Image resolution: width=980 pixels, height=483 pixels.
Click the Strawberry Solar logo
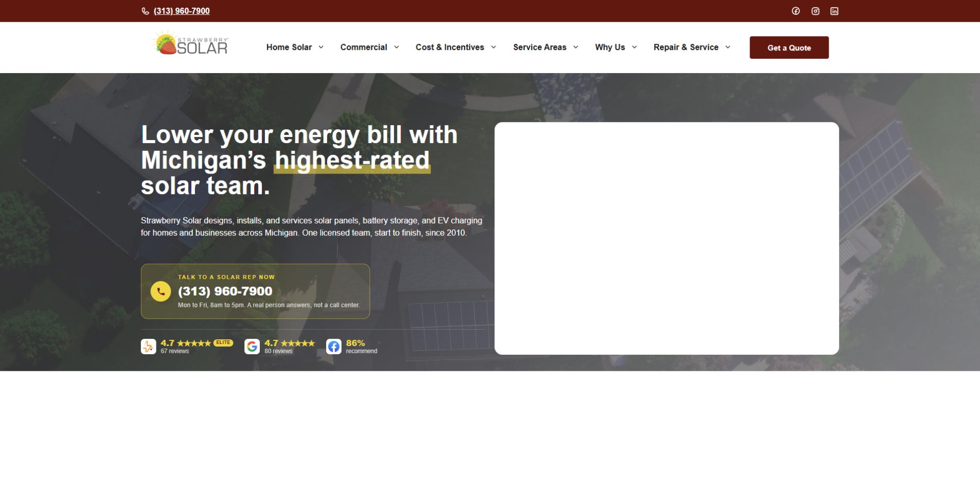tap(190, 42)
